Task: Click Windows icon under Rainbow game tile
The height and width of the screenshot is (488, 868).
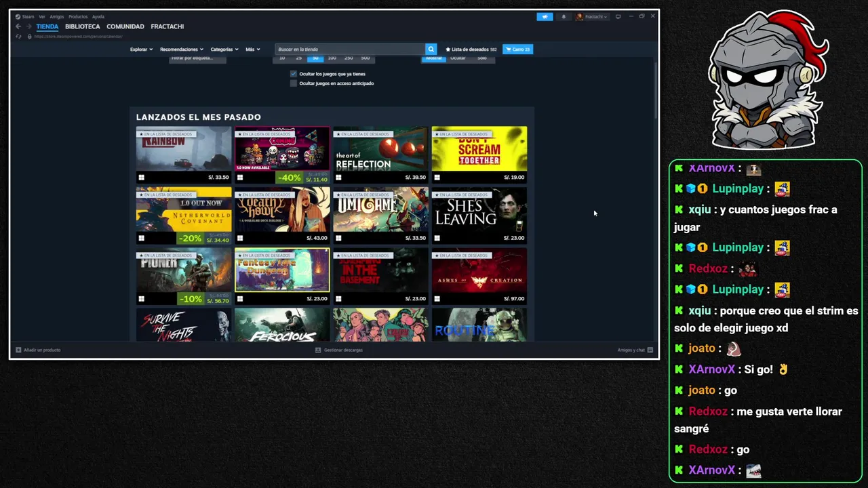Action: (141, 178)
